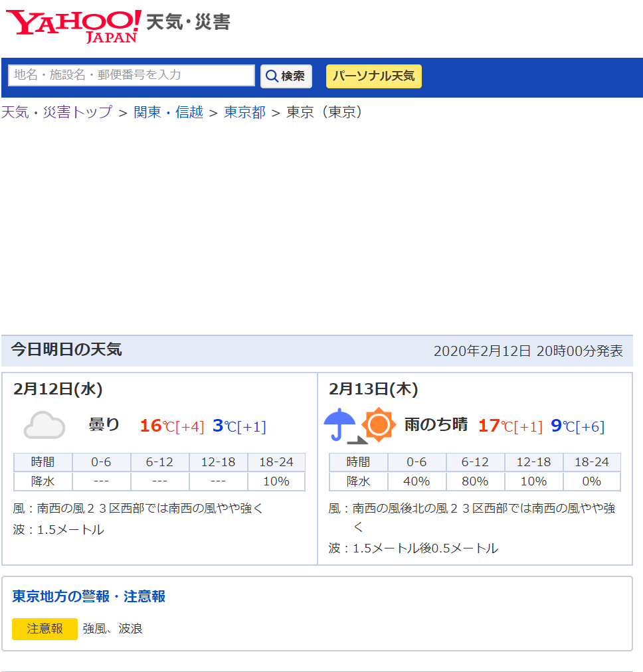Click the 雨のち晴 weather label
The width and height of the screenshot is (643, 672).
pyautogui.click(x=436, y=424)
